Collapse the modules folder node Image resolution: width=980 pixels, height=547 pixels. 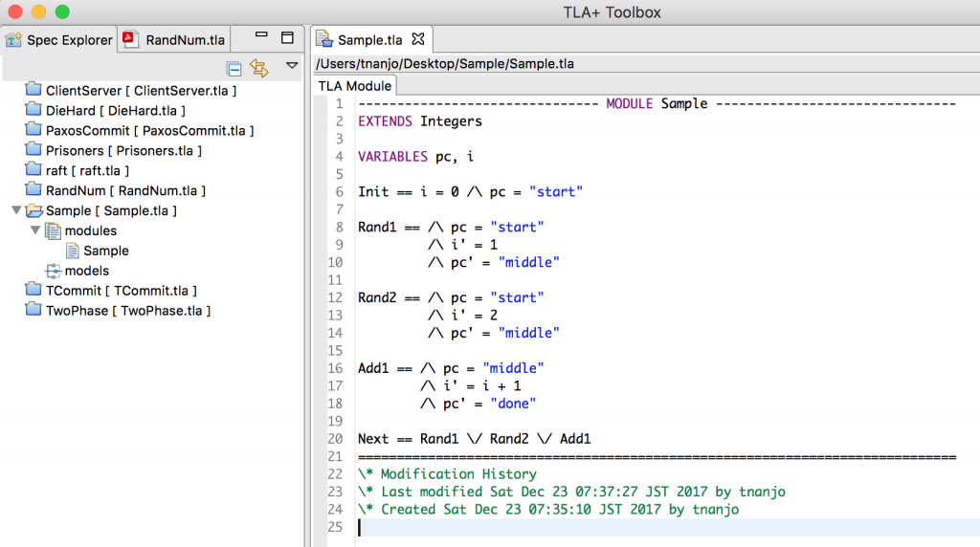pos(35,230)
